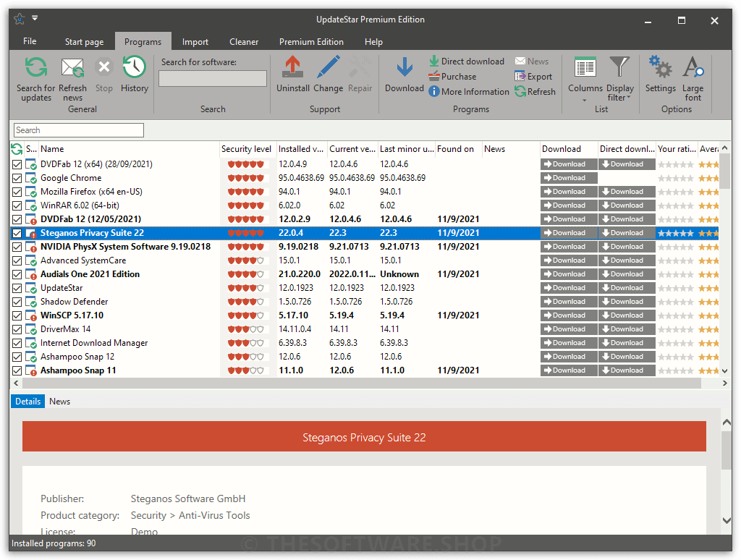Select the Ashampoo Snap 11 row name
The height and width of the screenshot is (560, 741).
click(78, 370)
